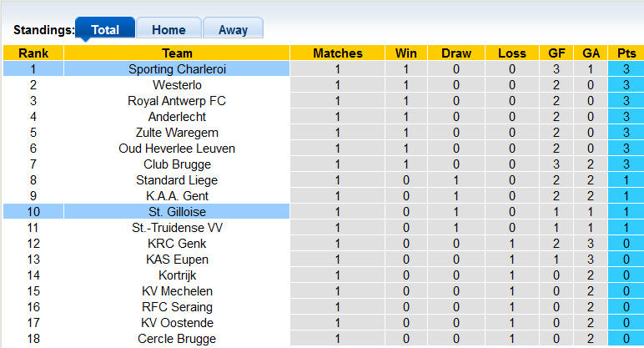The width and height of the screenshot is (644, 348).
Task: Open the highlighted St. Gilloise row
Action: pyautogui.click(x=177, y=212)
